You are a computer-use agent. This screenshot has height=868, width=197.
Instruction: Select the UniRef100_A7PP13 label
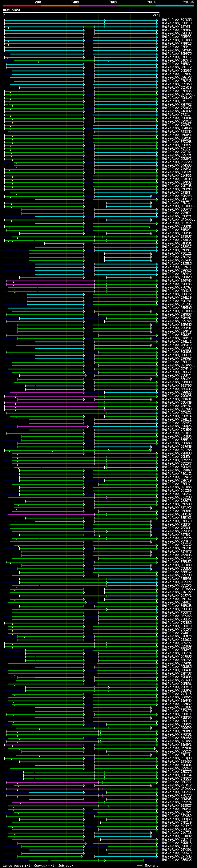pos(177,43)
